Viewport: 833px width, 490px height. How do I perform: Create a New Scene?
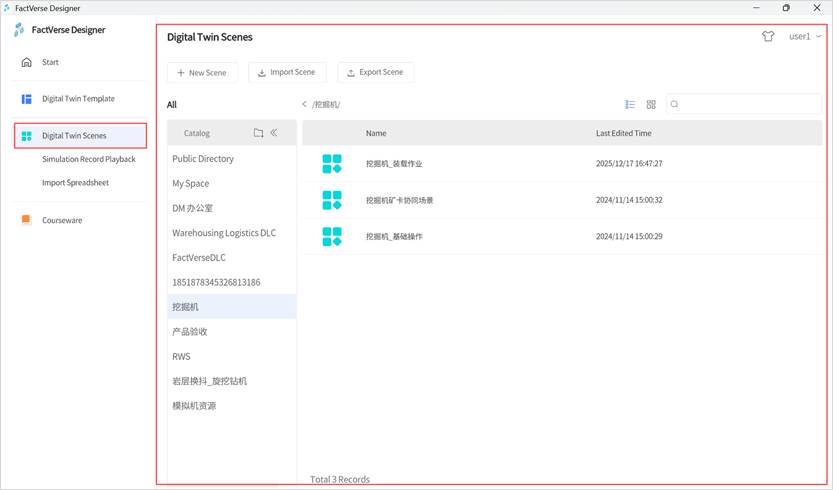click(x=202, y=73)
